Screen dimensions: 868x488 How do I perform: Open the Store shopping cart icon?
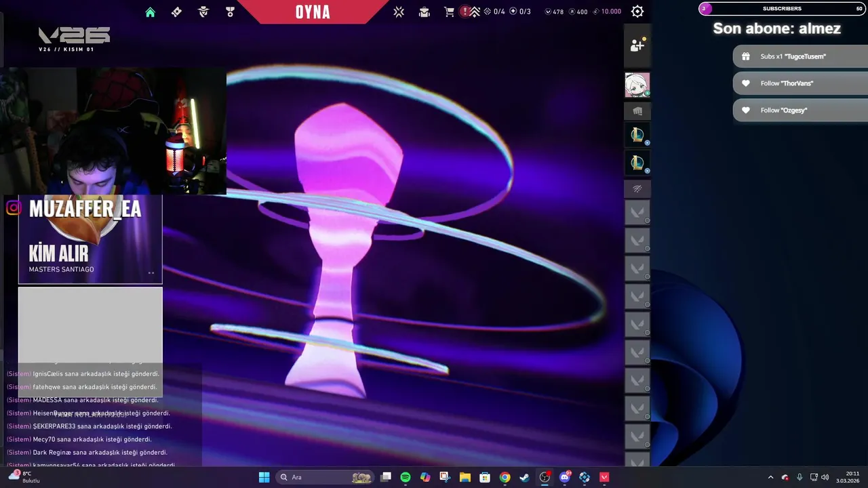point(449,12)
